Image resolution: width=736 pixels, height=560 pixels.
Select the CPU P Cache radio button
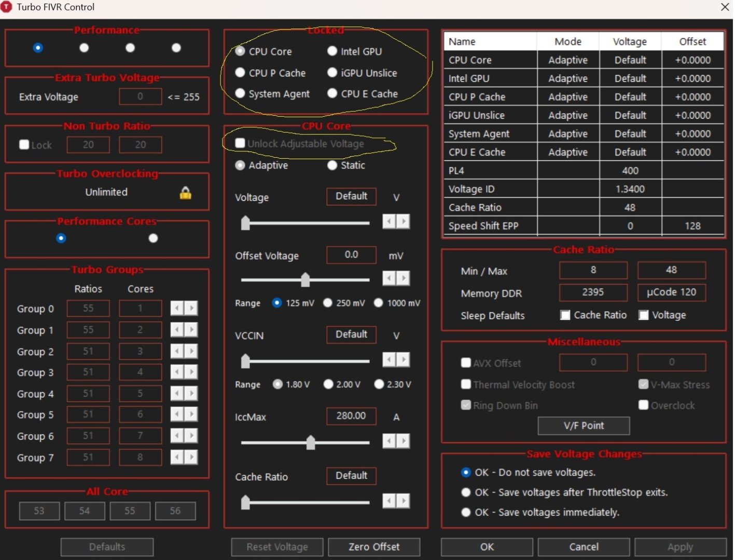pyautogui.click(x=240, y=73)
